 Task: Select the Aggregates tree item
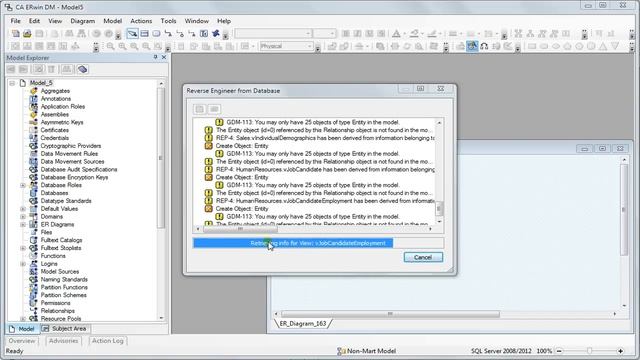55,91
